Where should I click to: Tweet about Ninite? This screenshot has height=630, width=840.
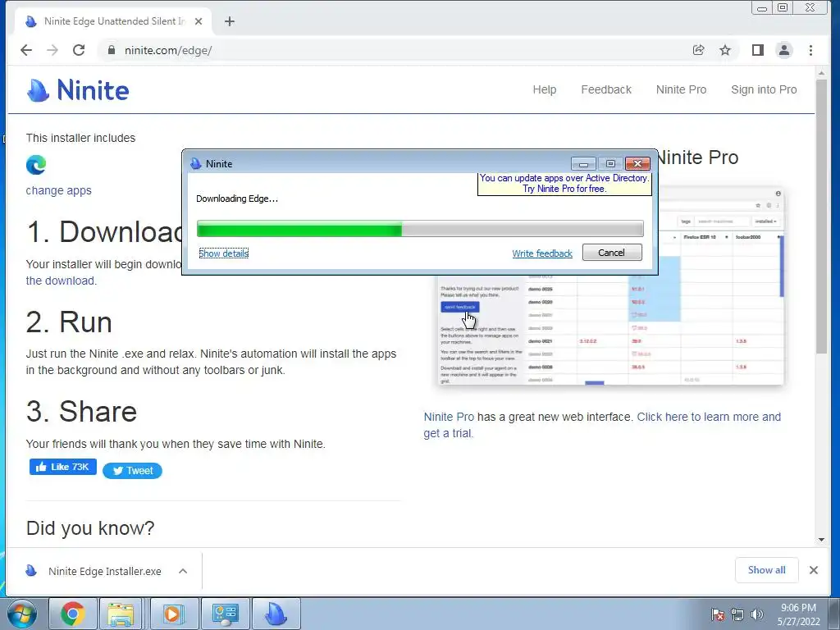pyautogui.click(x=132, y=470)
